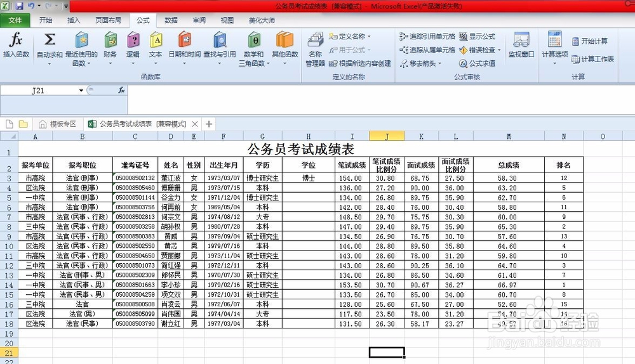Viewport: 635px width, 364px height.
Task: Close the 公务员考试成绩表 document tab
Action: [x=195, y=124]
